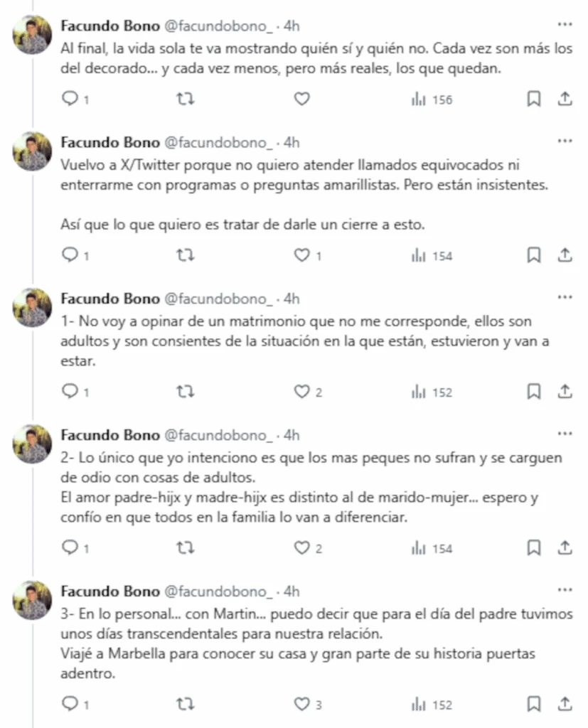The height and width of the screenshot is (728, 588).
Task: Open @facundobono_ handle on second tweet
Action: 218,142
